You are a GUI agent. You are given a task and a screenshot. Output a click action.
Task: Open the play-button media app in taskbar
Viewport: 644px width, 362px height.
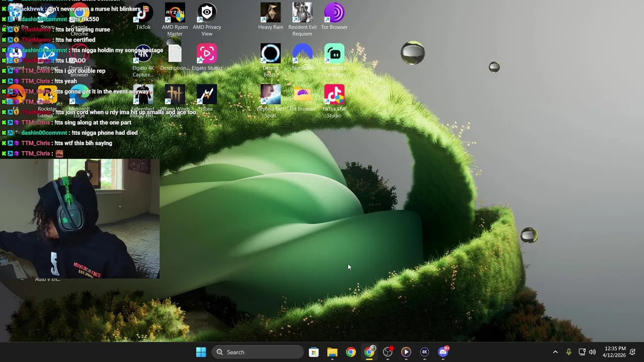pos(406,352)
